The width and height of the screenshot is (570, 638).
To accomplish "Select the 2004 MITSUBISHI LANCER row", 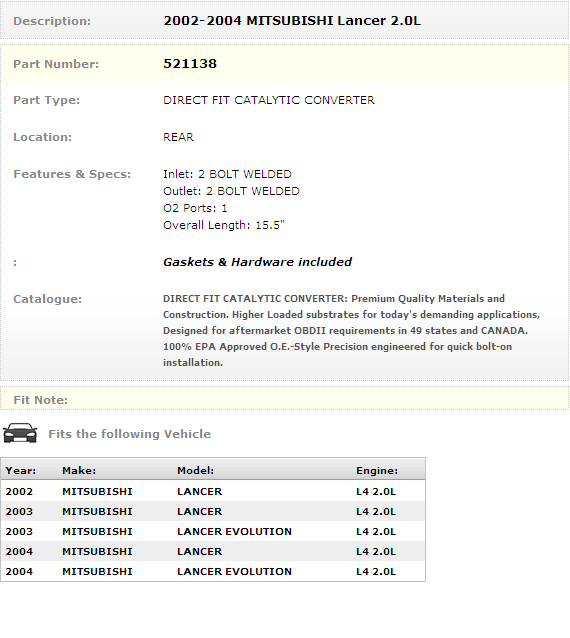I will [x=213, y=551].
